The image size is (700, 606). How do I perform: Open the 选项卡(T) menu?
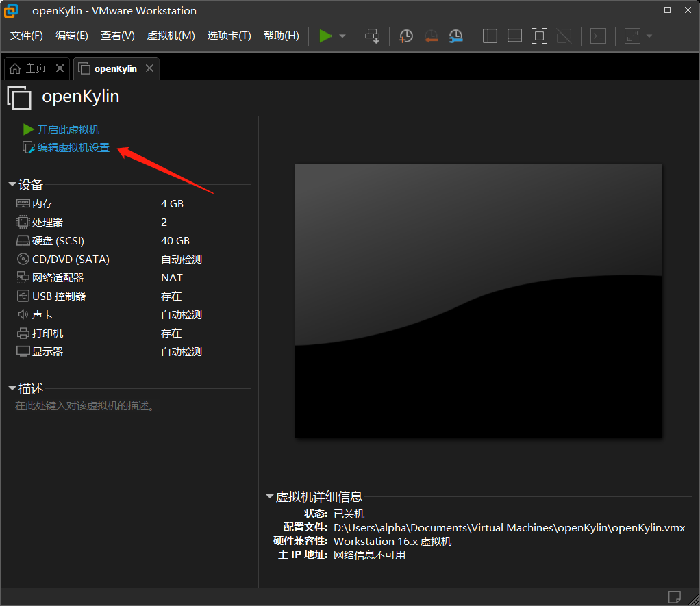[x=229, y=36]
